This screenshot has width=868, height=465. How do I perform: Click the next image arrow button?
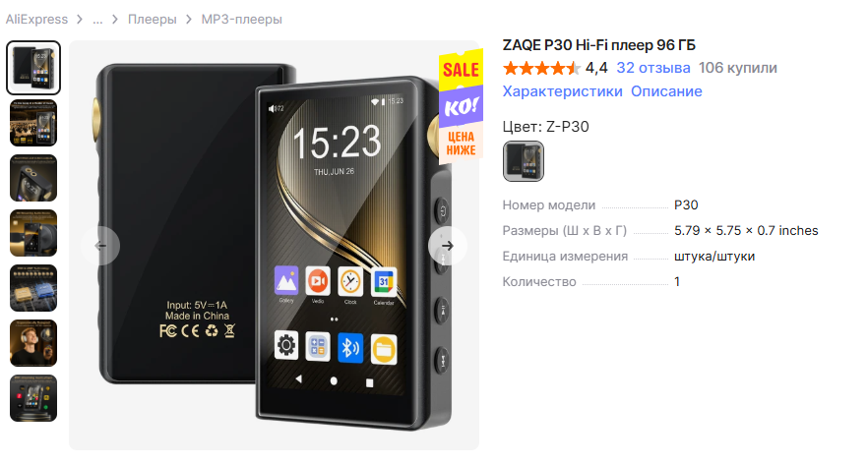pos(447,246)
